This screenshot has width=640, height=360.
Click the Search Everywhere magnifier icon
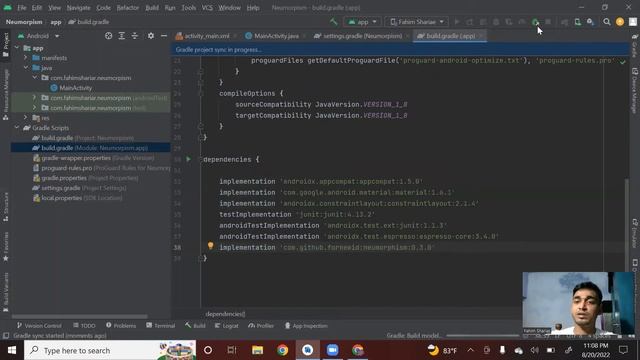pos(607,22)
